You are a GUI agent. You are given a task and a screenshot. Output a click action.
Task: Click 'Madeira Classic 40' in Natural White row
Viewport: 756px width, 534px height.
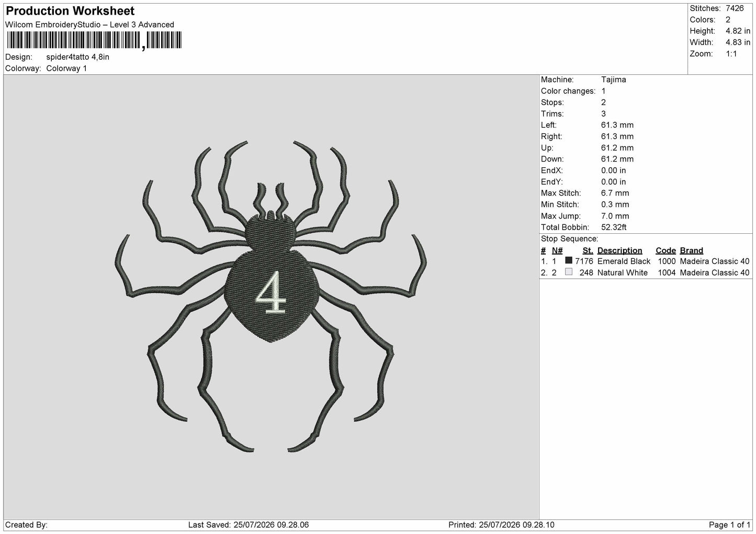(715, 273)
